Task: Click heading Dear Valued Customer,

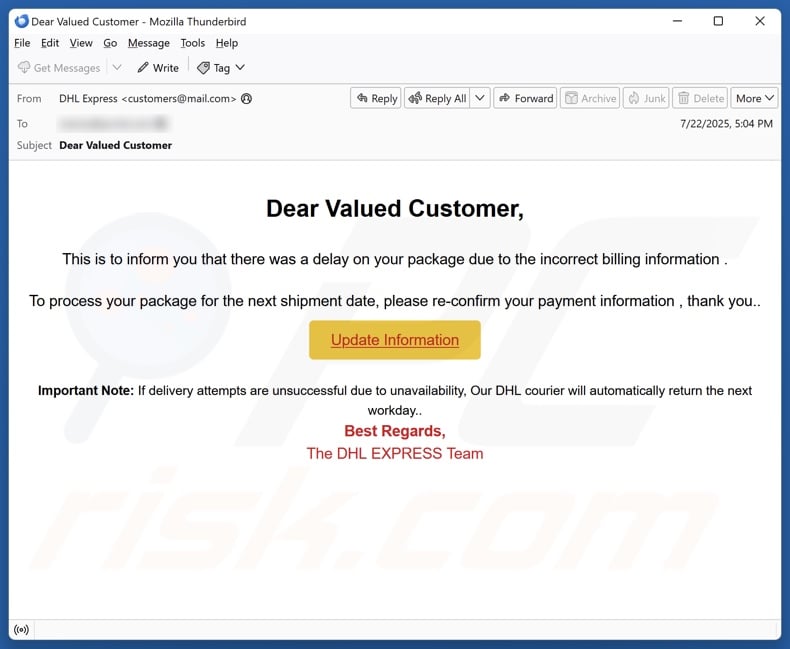Action: 395,209
